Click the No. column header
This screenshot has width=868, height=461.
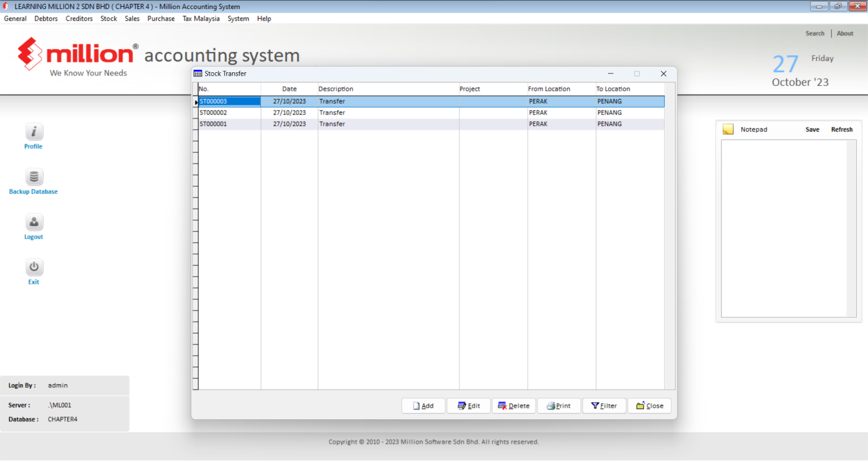tap(229, 89)
